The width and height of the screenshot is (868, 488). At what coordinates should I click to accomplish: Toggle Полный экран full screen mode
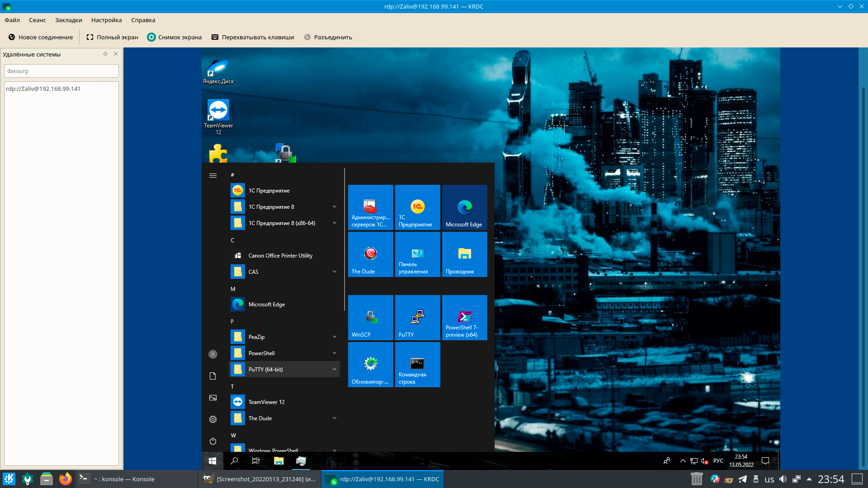(x=112, y=37)
